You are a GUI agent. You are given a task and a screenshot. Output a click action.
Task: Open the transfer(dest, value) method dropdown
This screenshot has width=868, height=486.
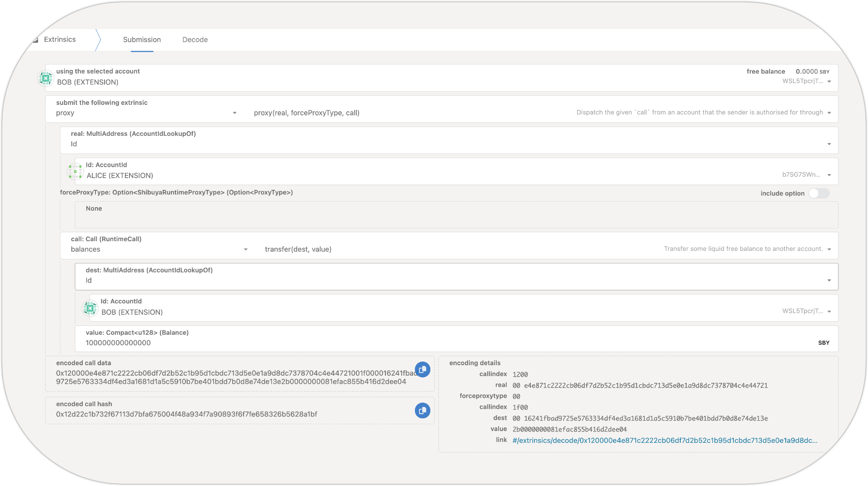click(x=829, y=249)
